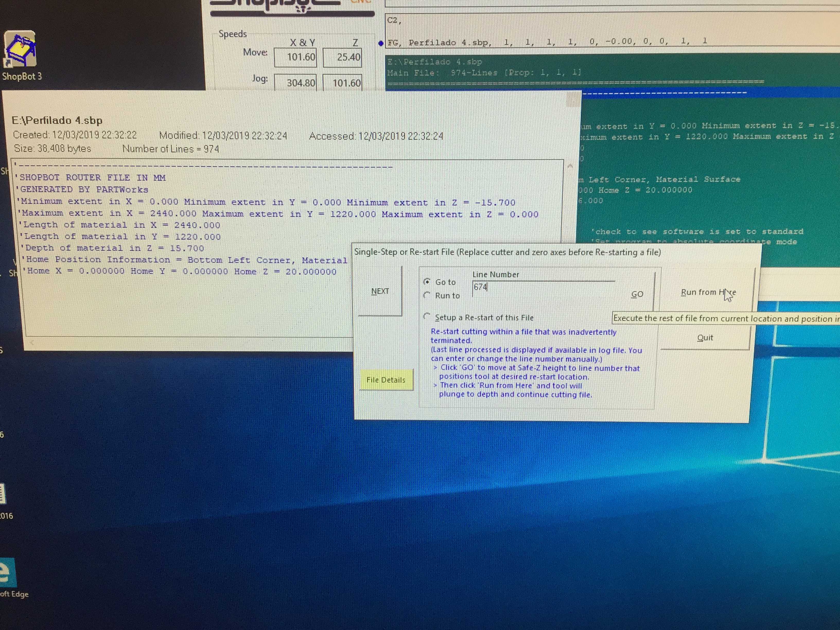
Task: Click the C2, command line entry
Action: point(394,21)
